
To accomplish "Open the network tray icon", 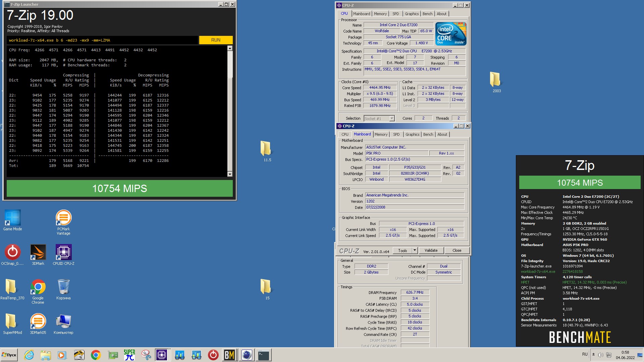I will [609, 355].
